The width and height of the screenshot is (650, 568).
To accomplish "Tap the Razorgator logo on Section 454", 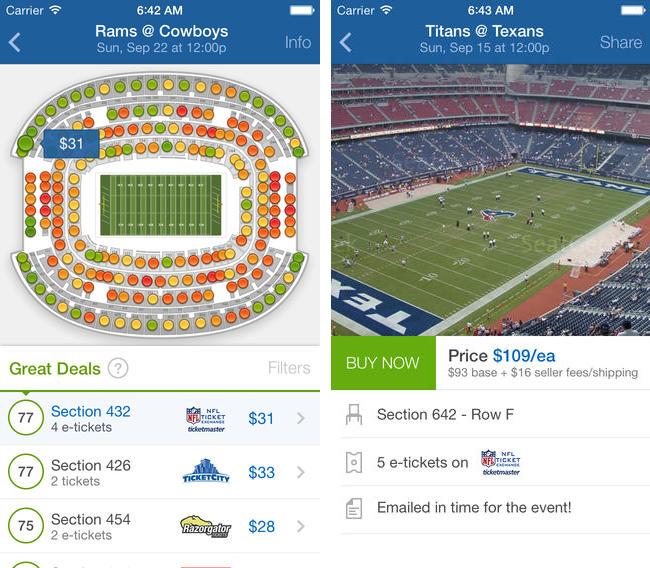I will click(x=205, y=526).
